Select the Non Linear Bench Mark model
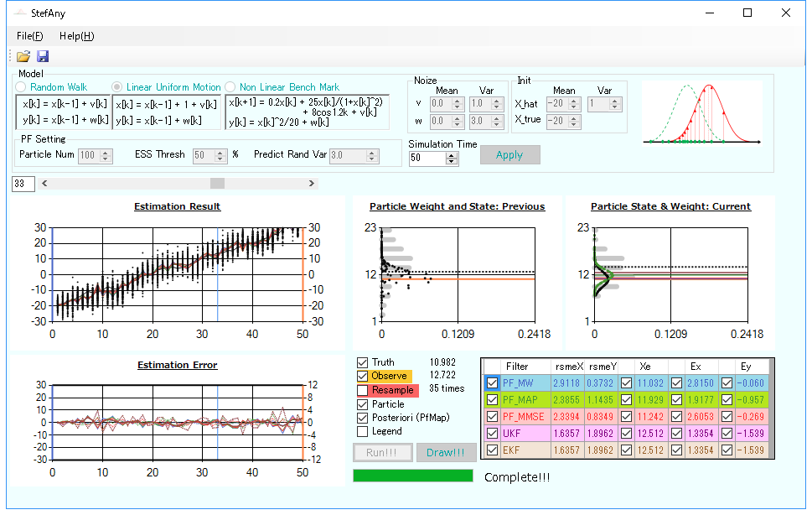This screenshot has width=812, height=515. pyautogui.click(x=230, y=87)
